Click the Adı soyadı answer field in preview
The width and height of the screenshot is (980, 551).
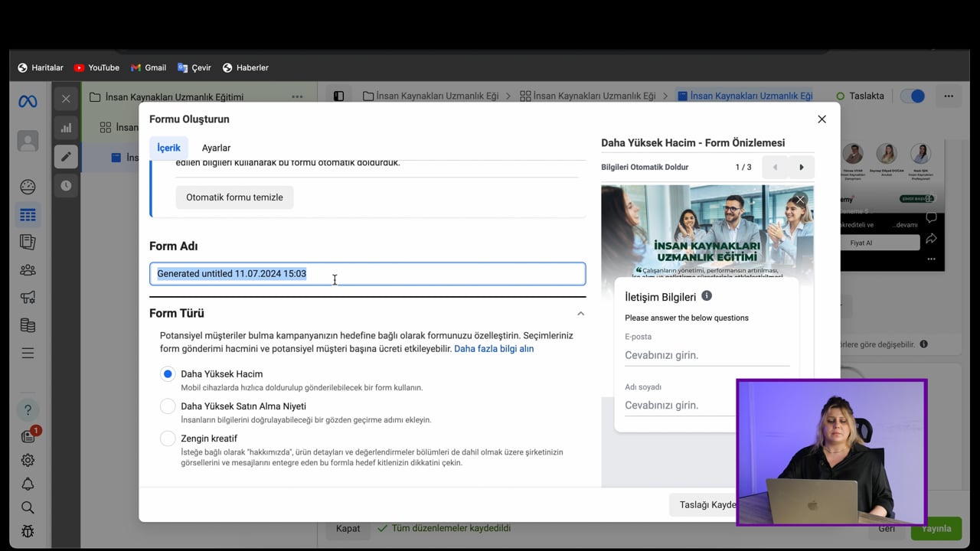pos(707,406)
